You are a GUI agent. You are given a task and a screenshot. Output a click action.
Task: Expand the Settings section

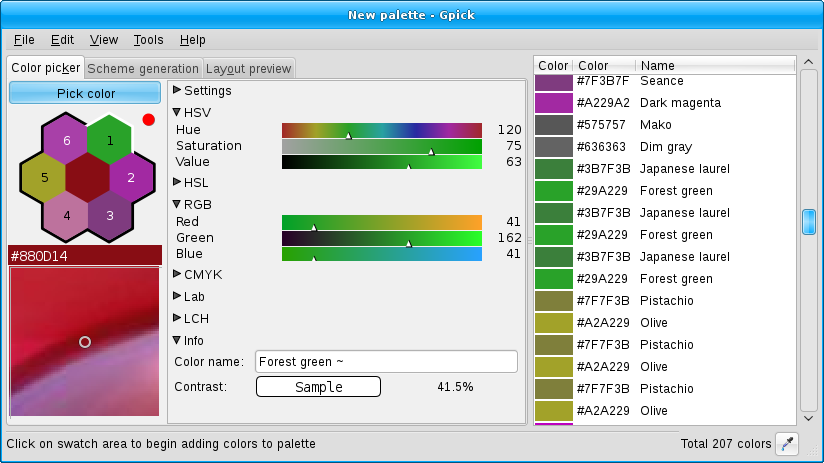tap(177, 91)
